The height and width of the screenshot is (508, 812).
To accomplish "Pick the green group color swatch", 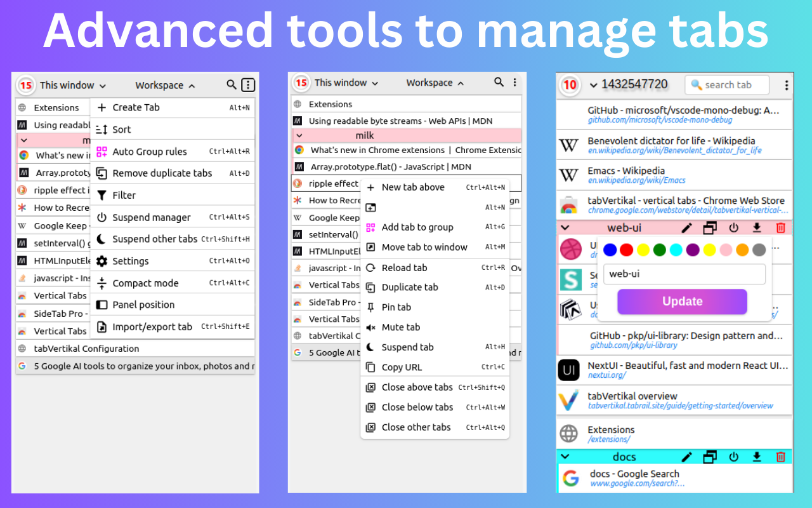I will point(660,250).
